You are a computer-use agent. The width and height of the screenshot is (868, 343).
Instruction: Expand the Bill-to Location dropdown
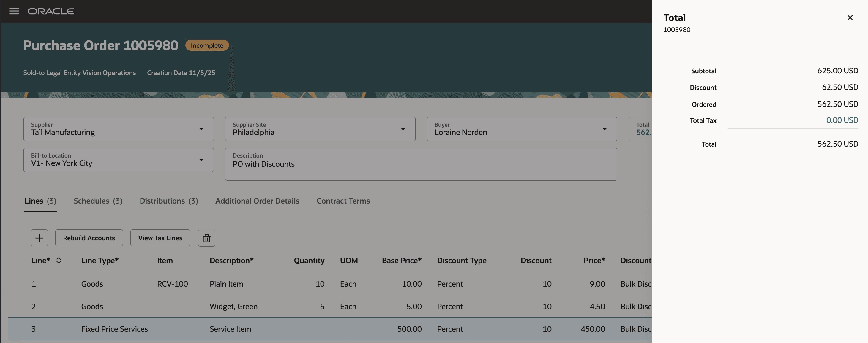click(x=201, y=160)
